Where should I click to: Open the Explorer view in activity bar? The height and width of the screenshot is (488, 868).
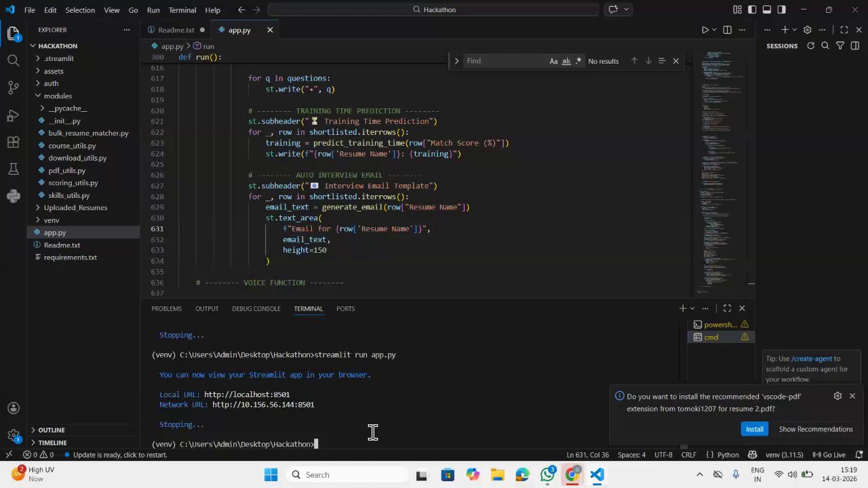pyautogui.click(x=13, y=33)
